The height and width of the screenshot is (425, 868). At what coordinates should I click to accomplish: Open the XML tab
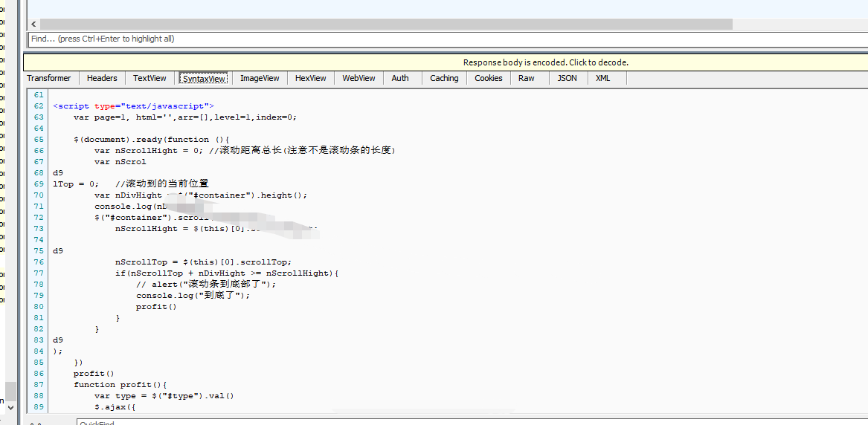click(602, 78)
